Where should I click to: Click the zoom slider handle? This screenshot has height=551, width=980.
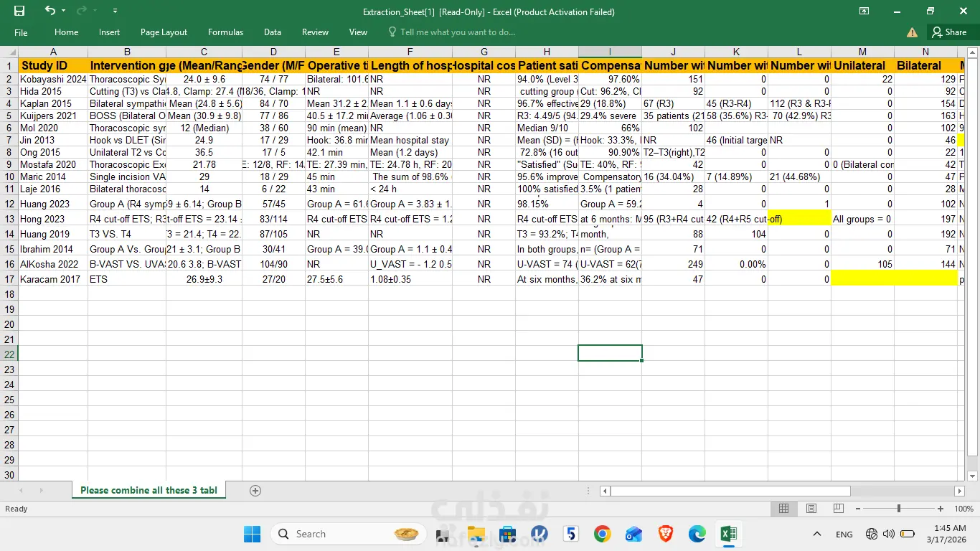899,509
